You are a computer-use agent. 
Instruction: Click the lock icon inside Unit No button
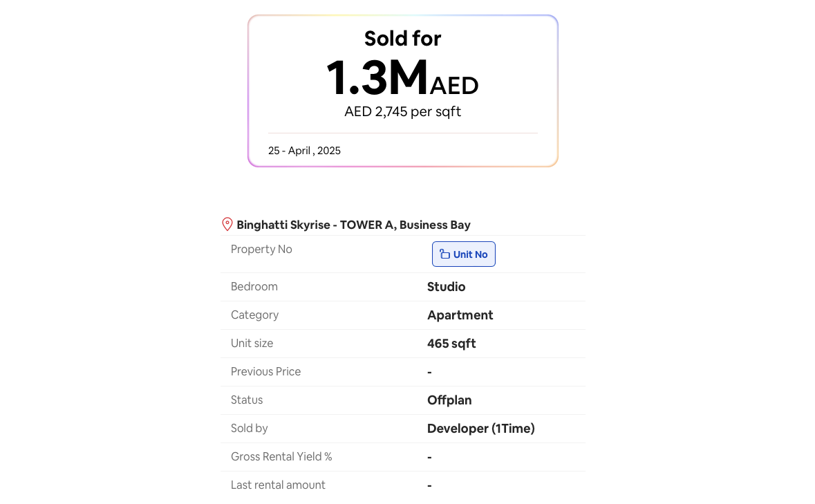pyautogui.click(x=444, y=254)
